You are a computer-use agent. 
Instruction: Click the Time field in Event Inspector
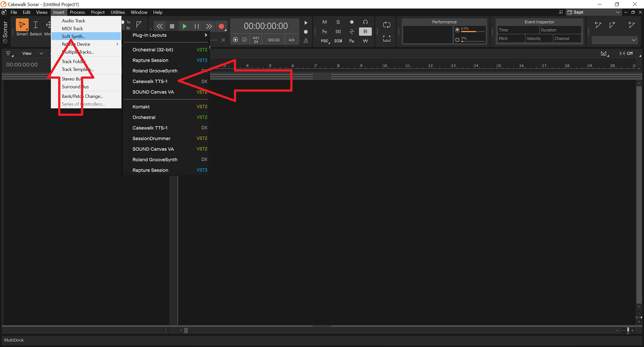point(517,30)
